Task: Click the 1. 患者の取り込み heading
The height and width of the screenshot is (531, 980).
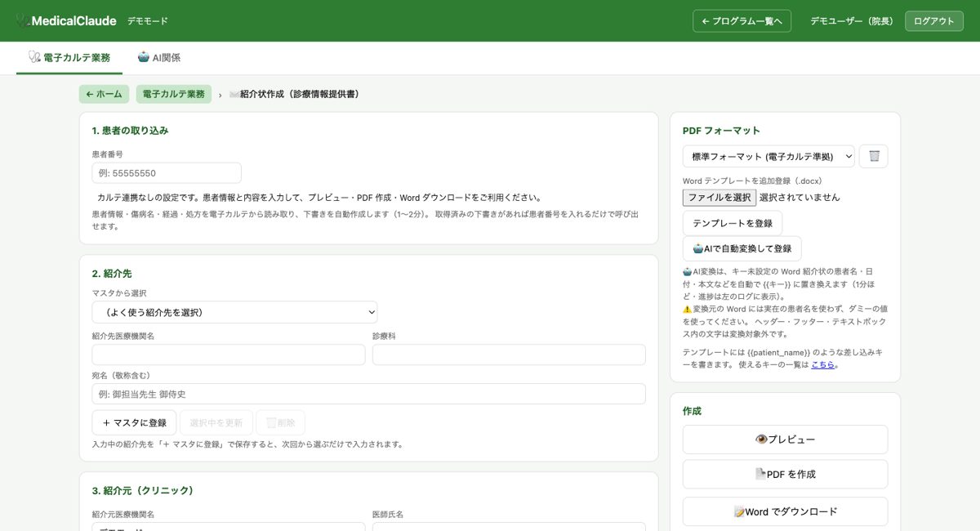Action: pyautogui.click(x=131, y=131)
